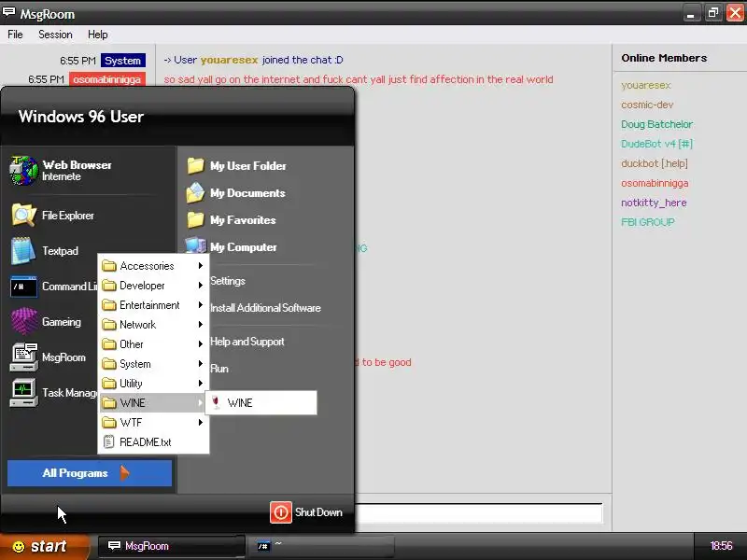Image resolution: width=747 pixels, height=560 pixels.
Task: Expand the Utility submenu arrow
Action: click(201, 384)
